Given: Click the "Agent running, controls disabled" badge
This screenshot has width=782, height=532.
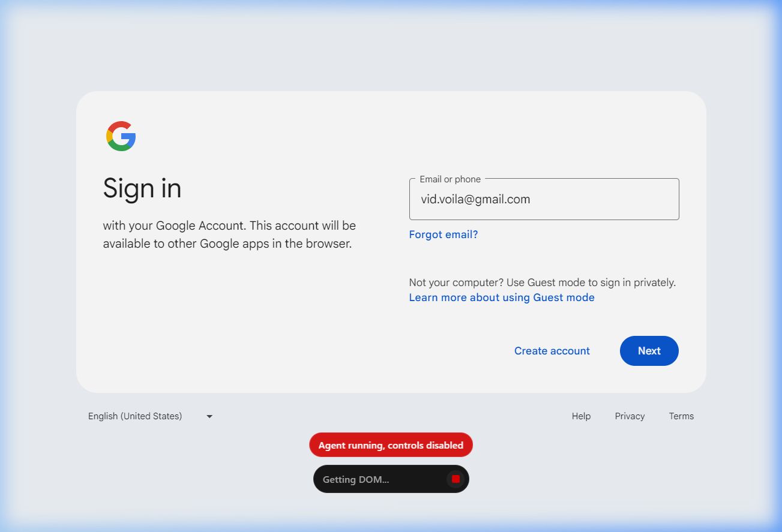Looking at the screenshot, I should (x=391, y=445).
